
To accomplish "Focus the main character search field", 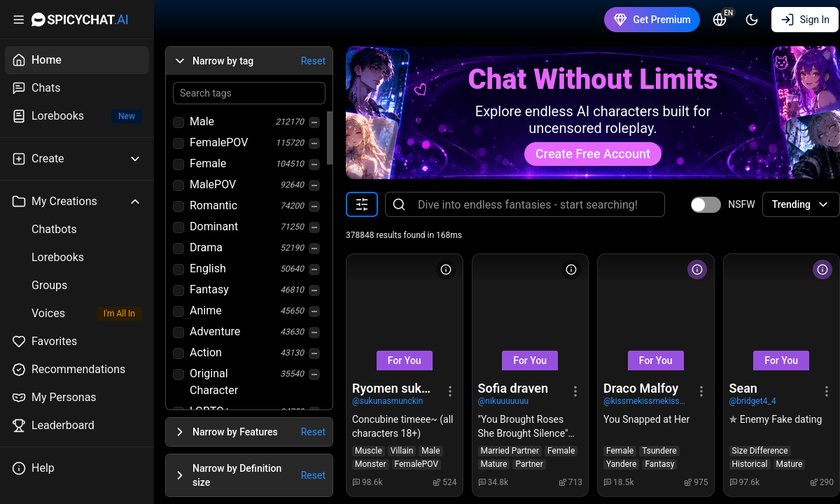I will click(525, 204).
